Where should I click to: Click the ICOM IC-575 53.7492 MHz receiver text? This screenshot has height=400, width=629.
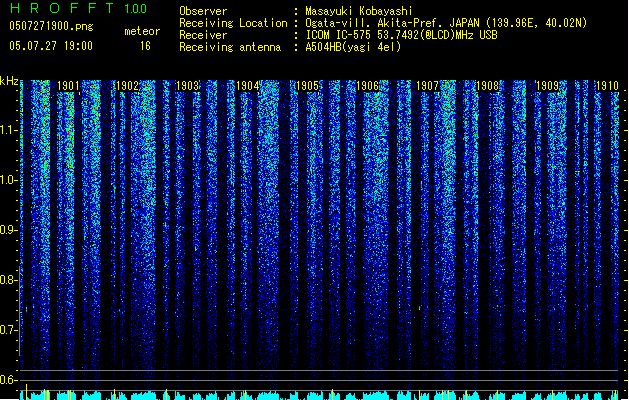tap(402, 35)
